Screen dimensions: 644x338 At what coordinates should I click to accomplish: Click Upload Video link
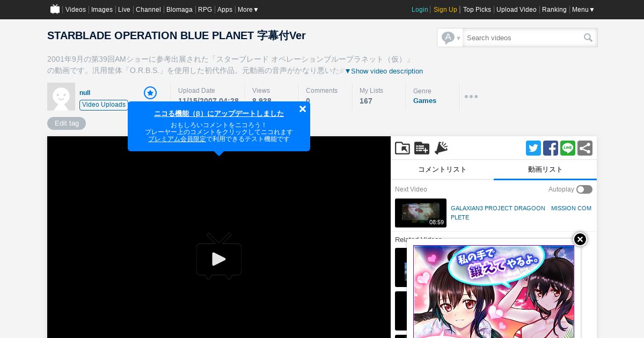coord(516,10)
